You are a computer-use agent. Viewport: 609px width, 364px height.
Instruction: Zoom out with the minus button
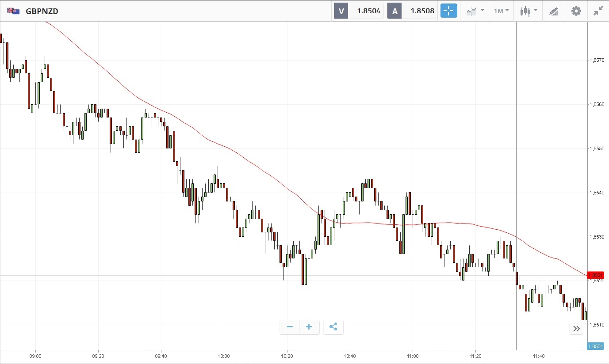point(290,327)
